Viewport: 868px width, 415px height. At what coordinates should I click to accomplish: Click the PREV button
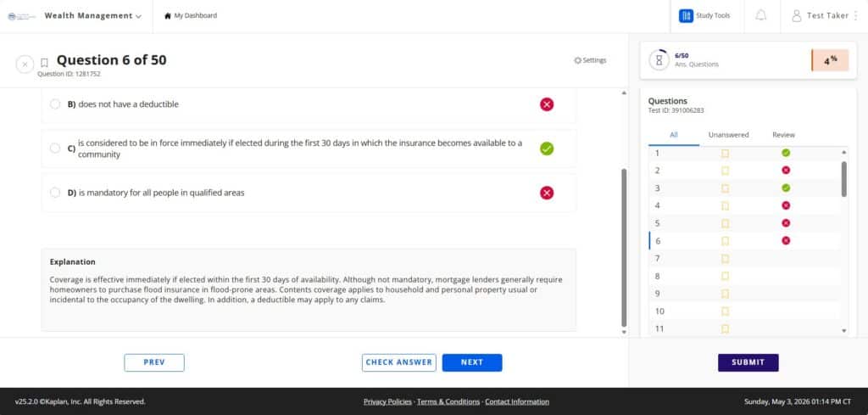click(x=154, y=362)
